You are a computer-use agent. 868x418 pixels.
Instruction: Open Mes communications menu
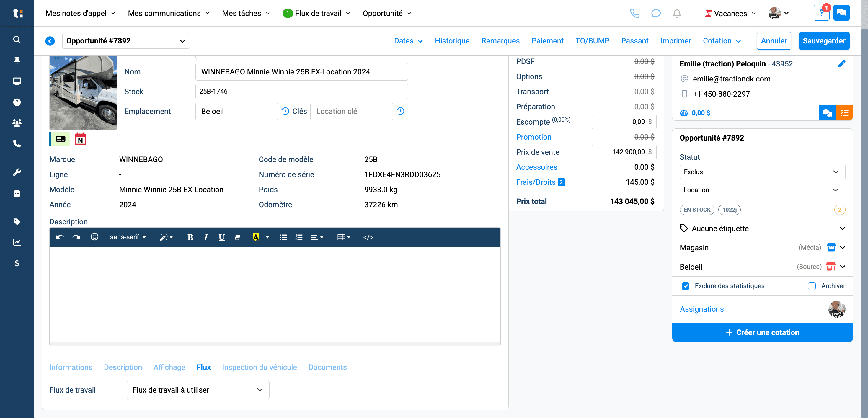point(169,13)
